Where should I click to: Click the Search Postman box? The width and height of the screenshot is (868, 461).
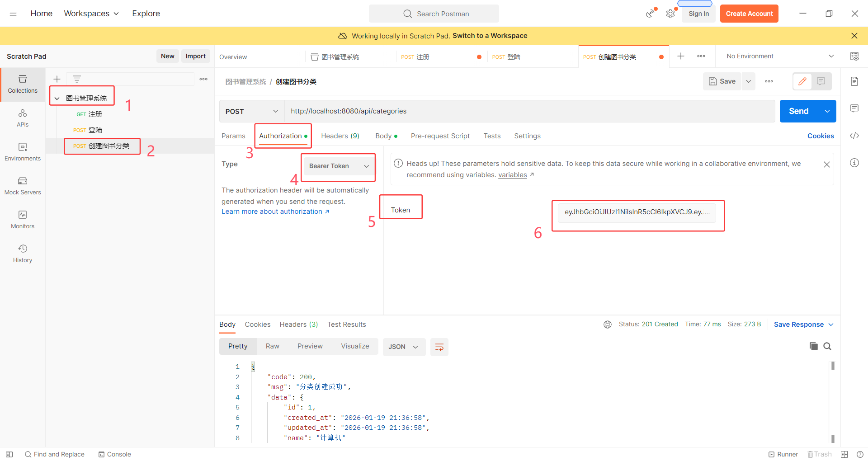pos(434,14)
